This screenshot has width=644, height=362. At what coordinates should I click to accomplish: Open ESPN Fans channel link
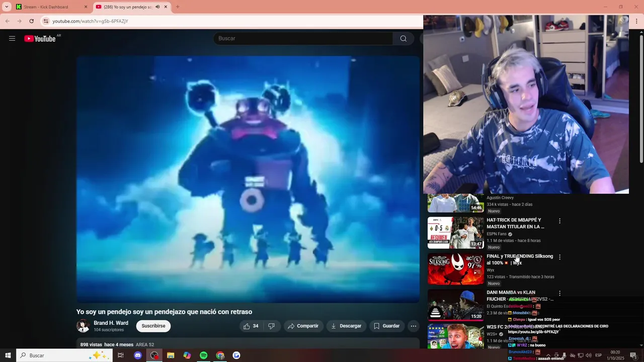(497, 234)
